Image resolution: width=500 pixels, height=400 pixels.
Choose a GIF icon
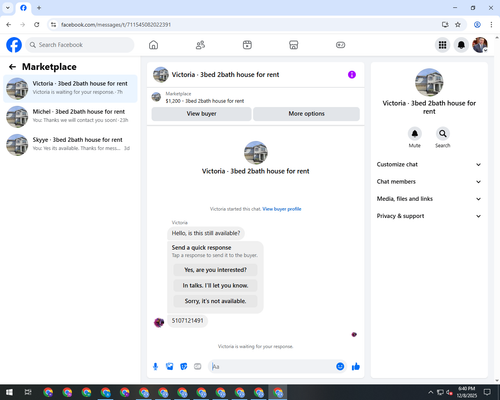point(198,367)
